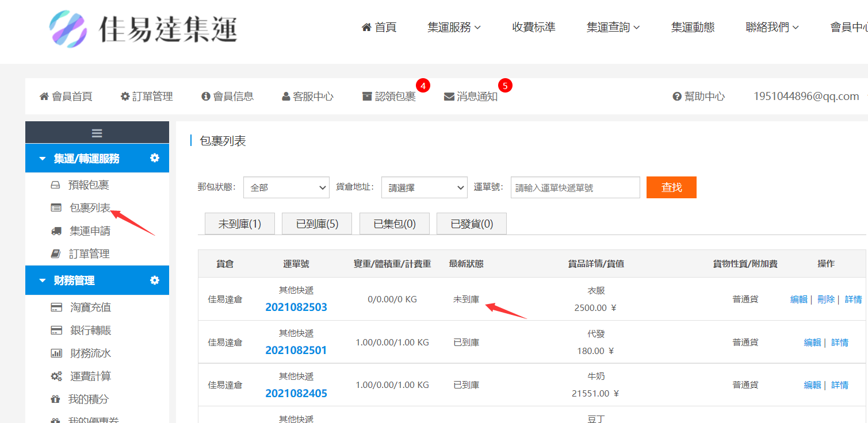
Task: Click 我的優惠券 in the sidebar
Action: (94, 420)
